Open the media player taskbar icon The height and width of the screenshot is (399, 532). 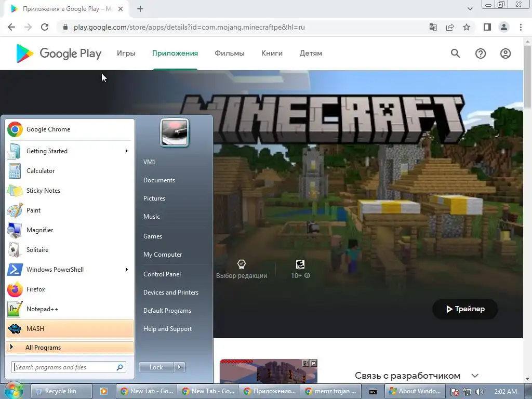pos(104,391)
